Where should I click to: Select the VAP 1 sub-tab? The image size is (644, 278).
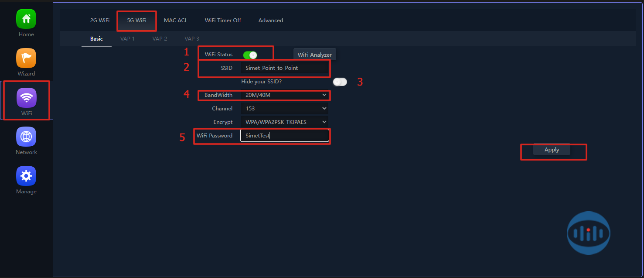127,39
